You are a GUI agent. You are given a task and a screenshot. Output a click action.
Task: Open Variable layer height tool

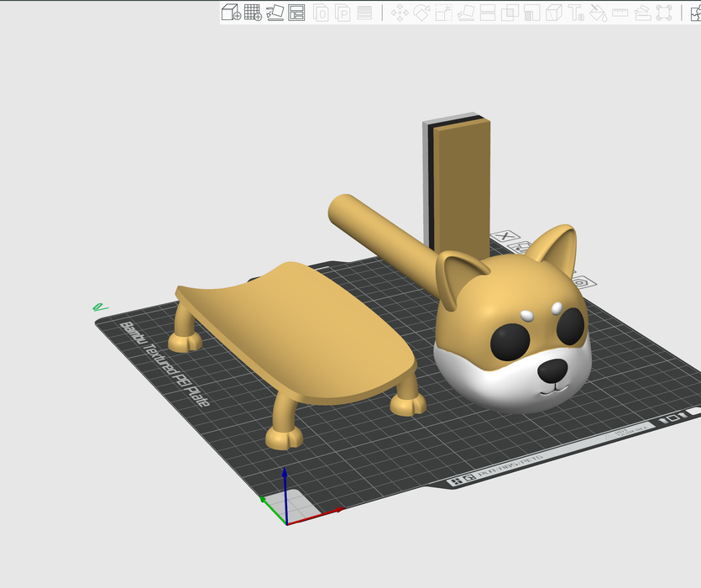(x=365, y=13)
